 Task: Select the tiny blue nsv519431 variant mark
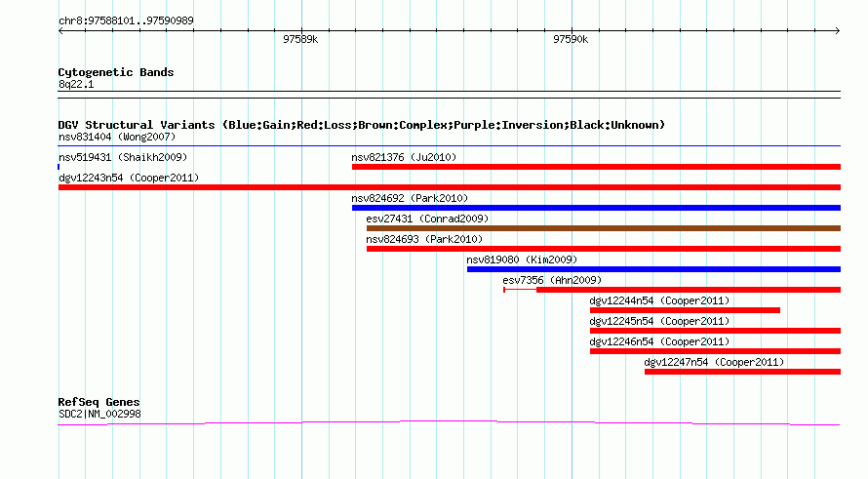coord(59,167)
